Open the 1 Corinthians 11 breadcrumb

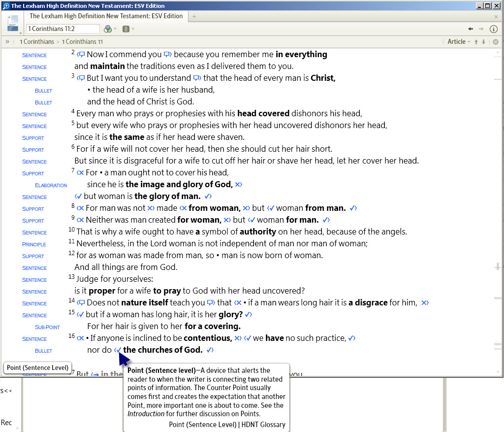point(82,41)
